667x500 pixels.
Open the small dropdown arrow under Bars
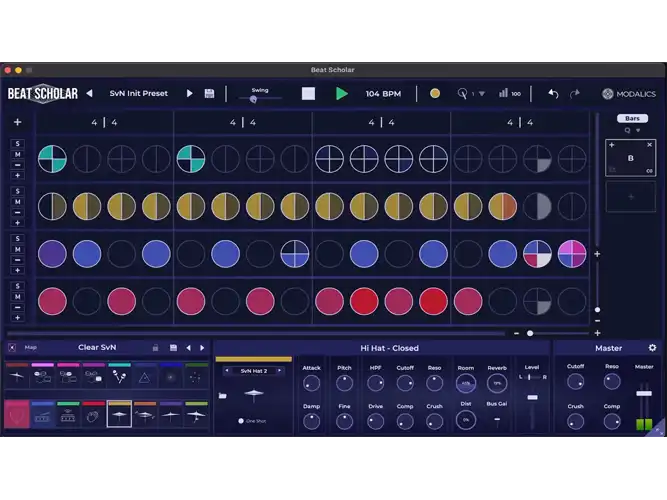[638, 130]
